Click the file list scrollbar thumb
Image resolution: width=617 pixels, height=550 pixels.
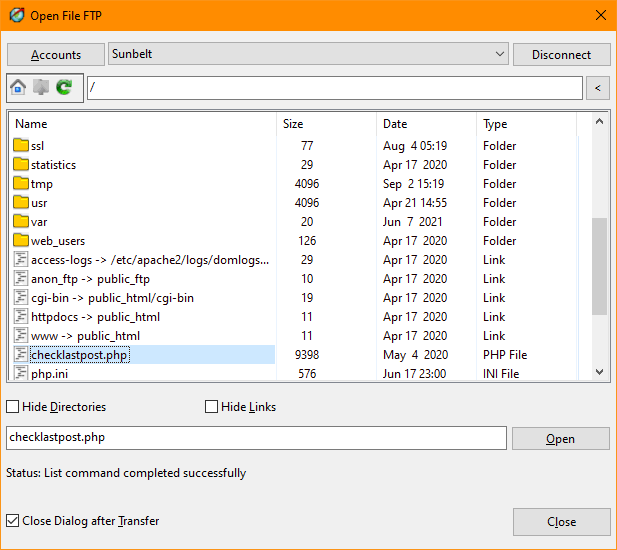[599, 266]
